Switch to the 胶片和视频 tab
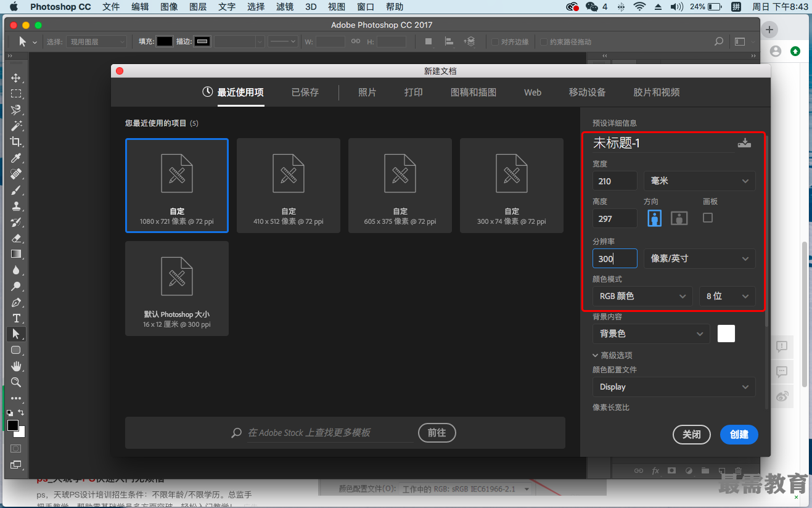 coord(657,92)
